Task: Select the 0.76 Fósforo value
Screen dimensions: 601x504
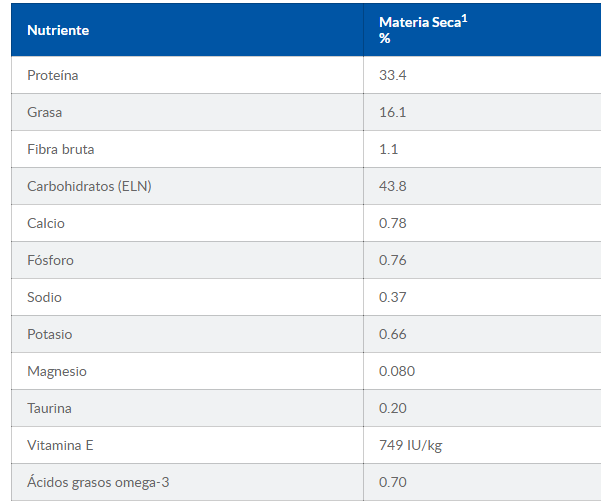Action: (x=393, y=260)
